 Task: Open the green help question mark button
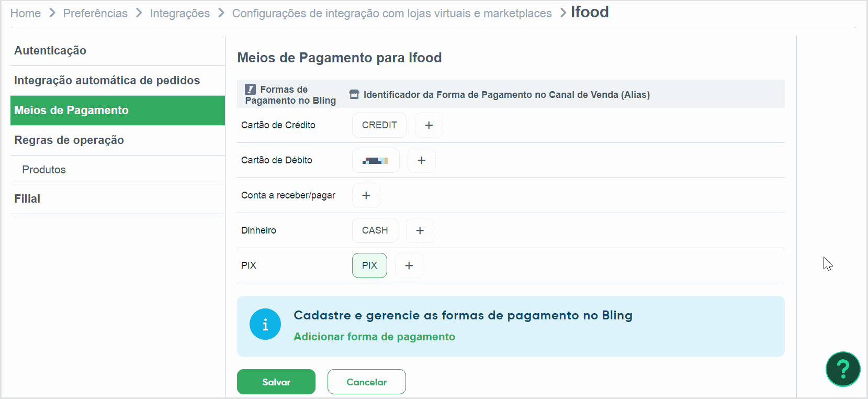point(842,369)
